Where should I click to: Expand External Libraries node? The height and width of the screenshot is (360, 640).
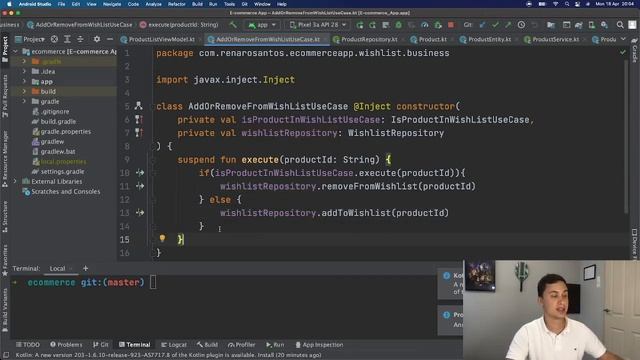(x=16, y=181)
